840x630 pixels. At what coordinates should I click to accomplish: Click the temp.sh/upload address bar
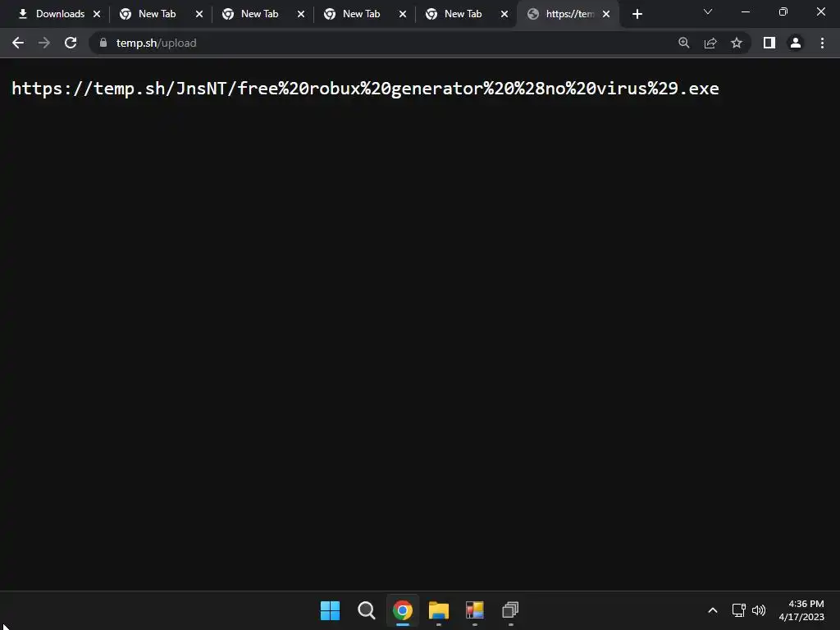point(419,43)
